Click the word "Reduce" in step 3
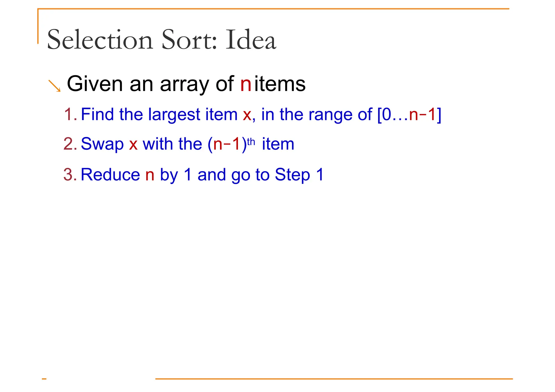 110,175
